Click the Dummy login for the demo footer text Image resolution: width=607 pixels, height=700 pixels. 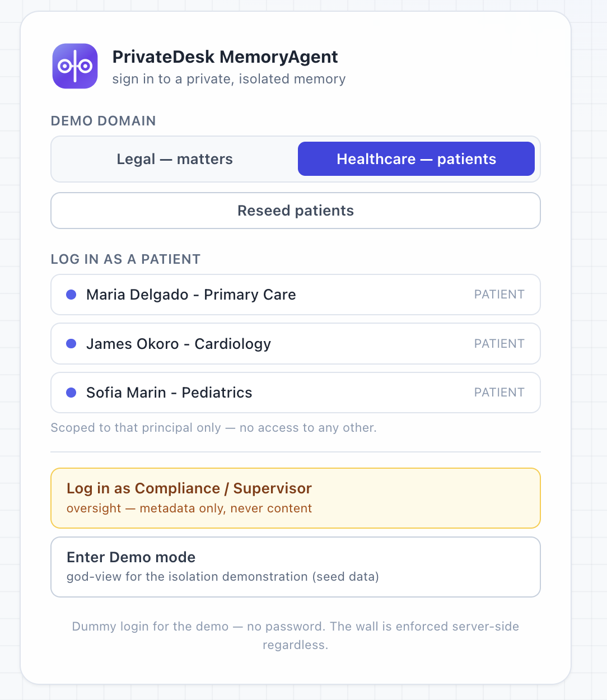point(296,636)
